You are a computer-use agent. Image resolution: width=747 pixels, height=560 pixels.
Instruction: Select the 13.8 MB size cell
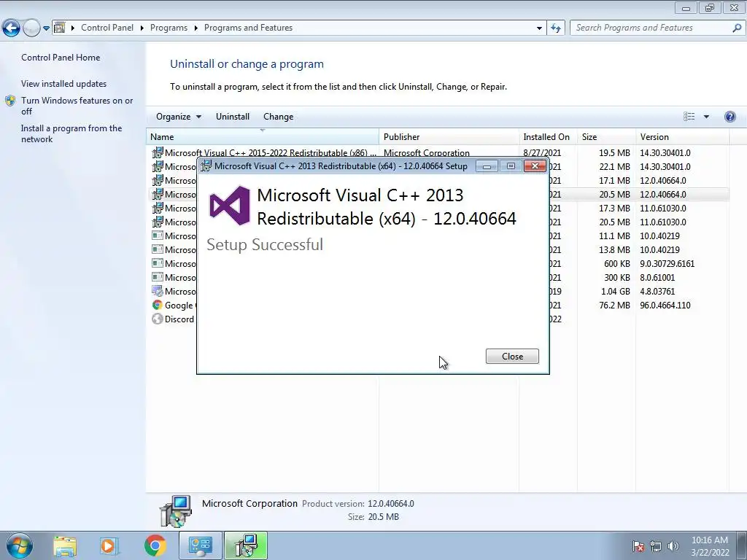(614, 250)
